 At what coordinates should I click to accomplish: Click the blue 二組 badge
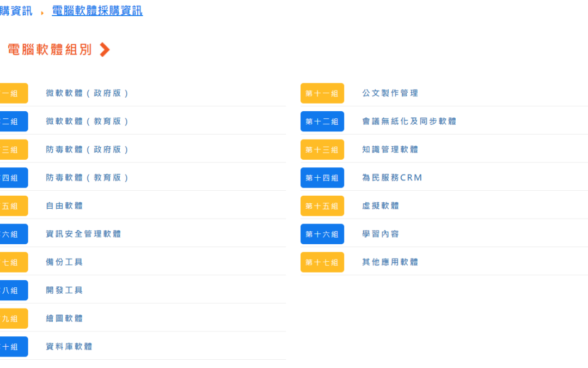point(14,121)
